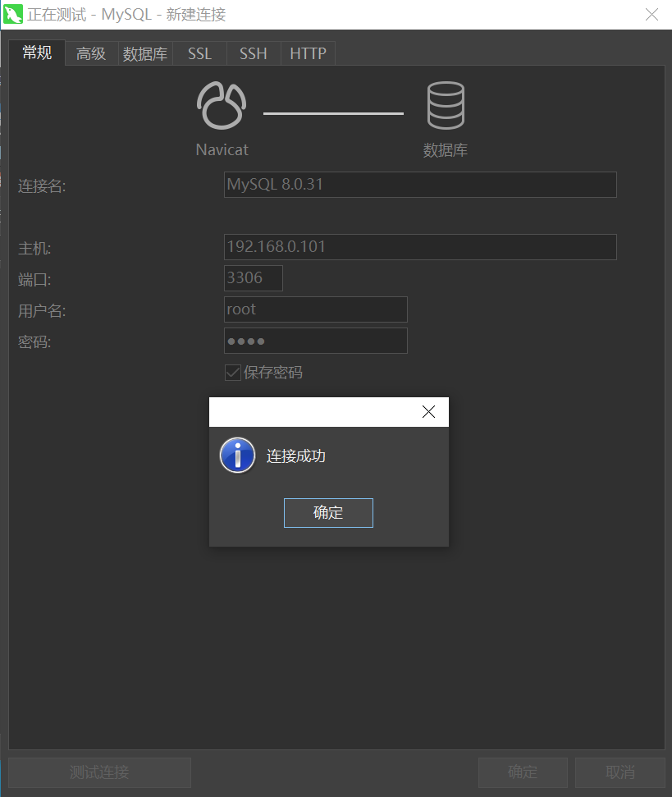Click the 连接名 input field

point(419,185)
